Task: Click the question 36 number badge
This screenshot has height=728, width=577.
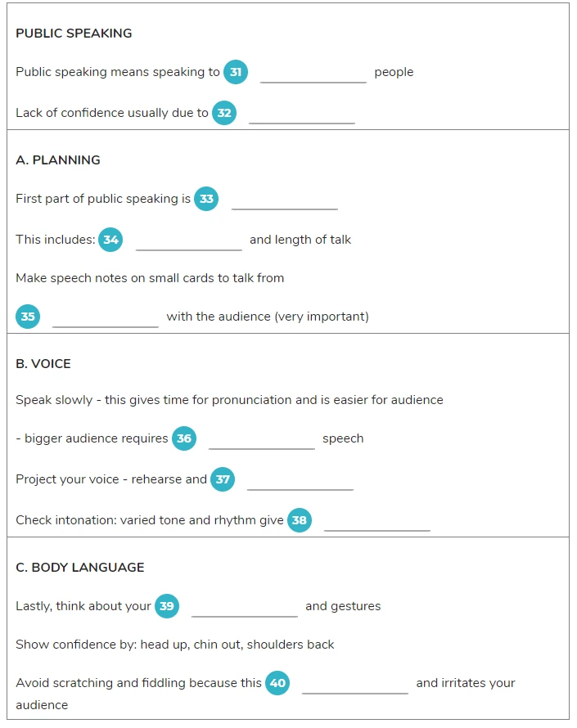Action: pos(184,438)
